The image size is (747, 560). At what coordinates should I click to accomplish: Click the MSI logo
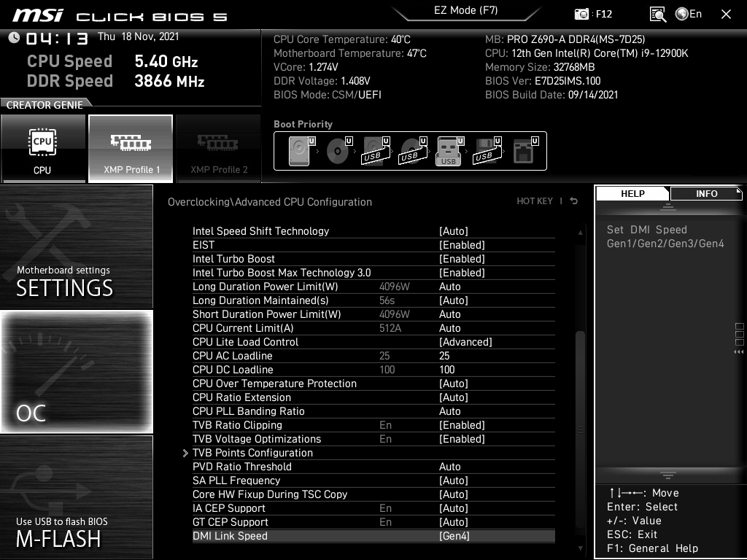(38, 15)
